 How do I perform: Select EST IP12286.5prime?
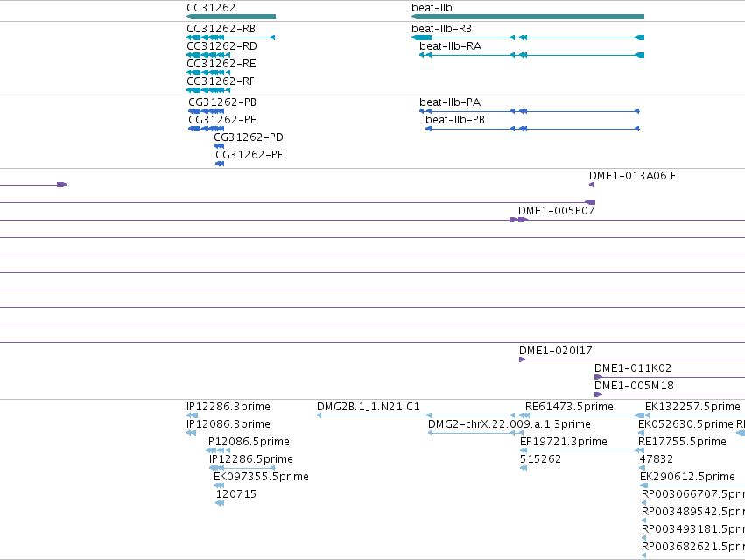coord(251,459)
